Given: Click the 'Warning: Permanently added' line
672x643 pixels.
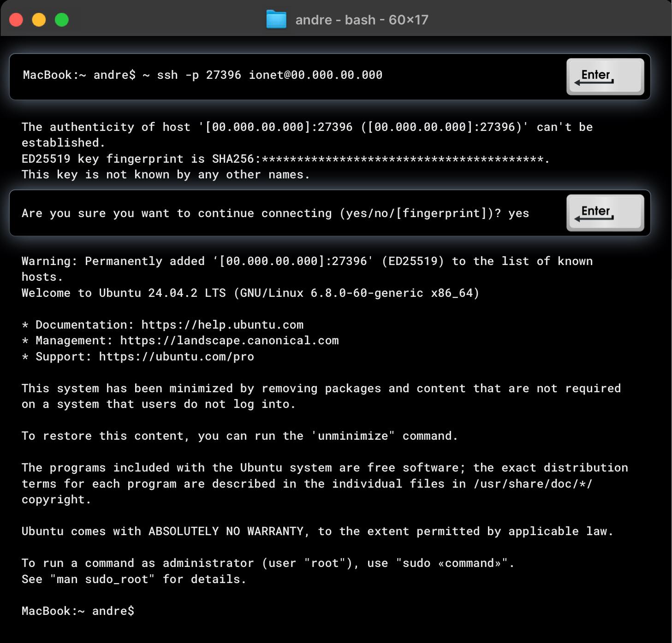Looking at the screenshot, I should (307, 261).
